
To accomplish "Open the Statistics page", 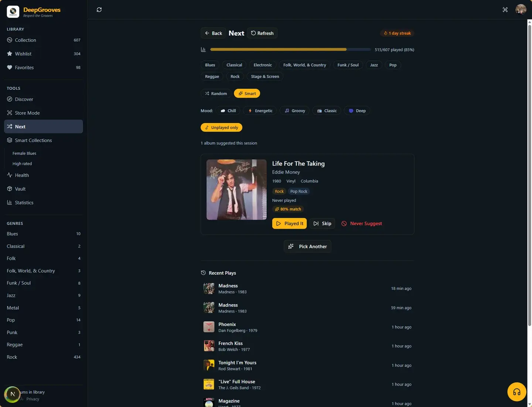I will 44,203.
